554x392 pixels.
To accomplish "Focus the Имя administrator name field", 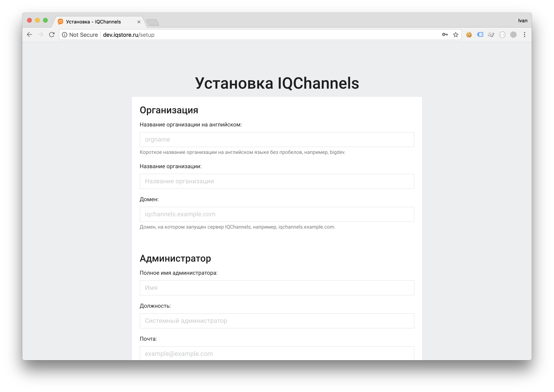I will (277, 288).
